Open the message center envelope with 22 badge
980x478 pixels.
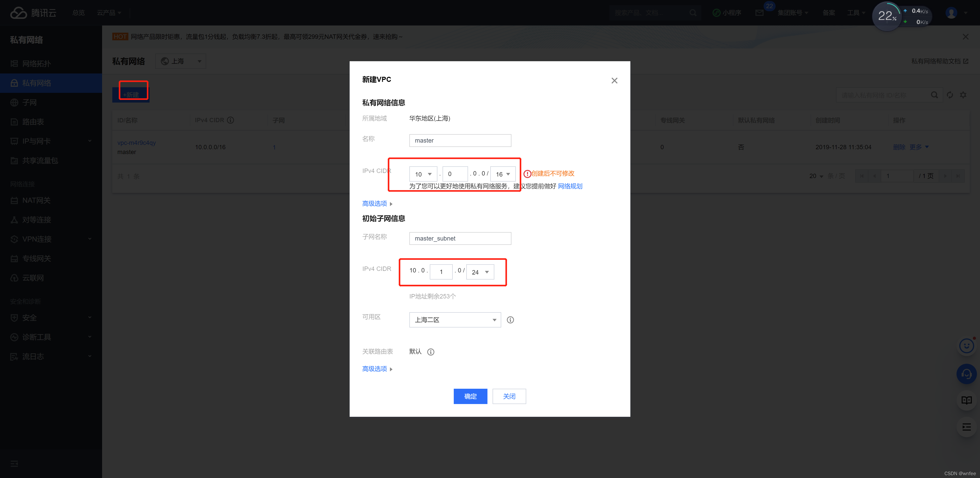(x=759, y=12)
